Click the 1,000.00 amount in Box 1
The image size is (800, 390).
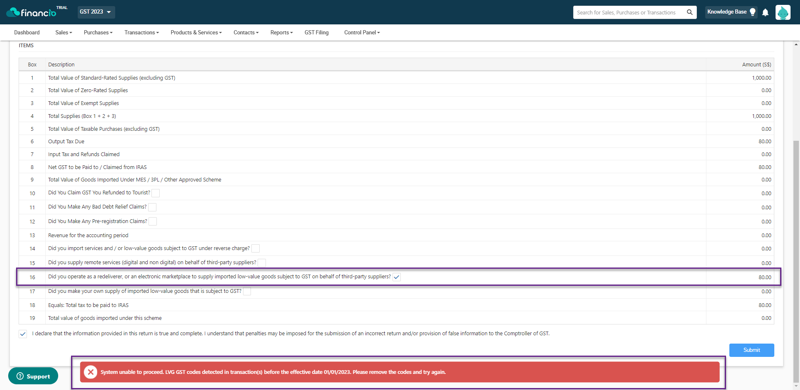(x=761, y=78)
